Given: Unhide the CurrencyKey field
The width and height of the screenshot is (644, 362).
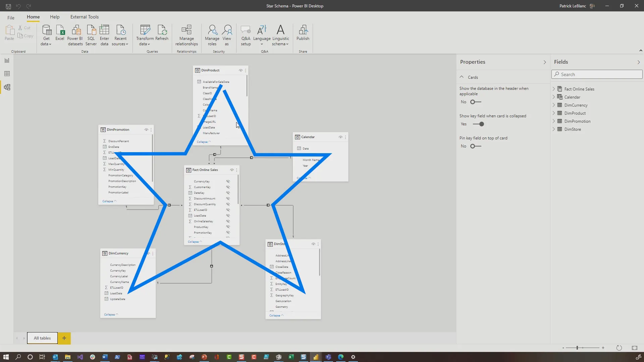Looking at the screenshot, I should pos(228,181).
